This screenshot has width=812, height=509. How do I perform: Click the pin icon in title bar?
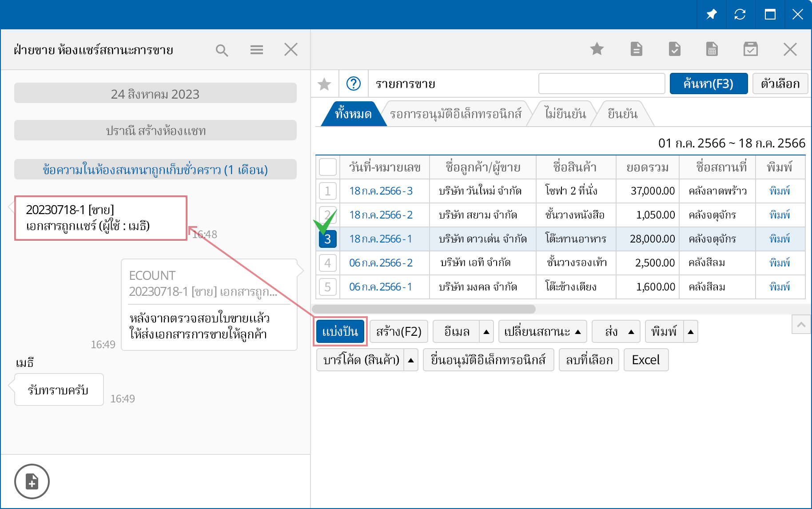[712, 14]
